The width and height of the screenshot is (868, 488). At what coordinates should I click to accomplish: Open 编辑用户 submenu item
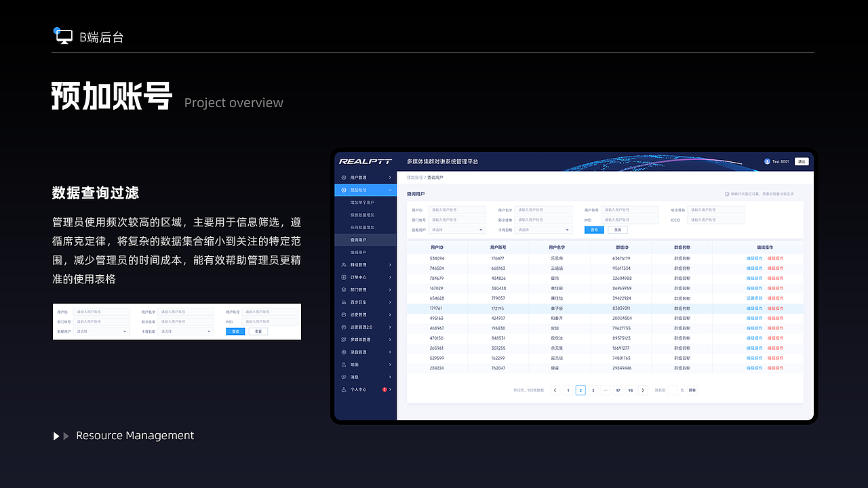(x=366, y=252)
